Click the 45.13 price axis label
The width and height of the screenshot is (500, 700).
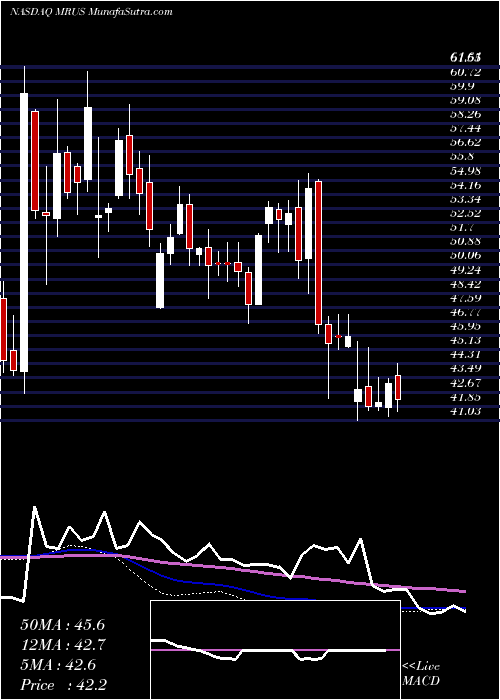[466, 341]
